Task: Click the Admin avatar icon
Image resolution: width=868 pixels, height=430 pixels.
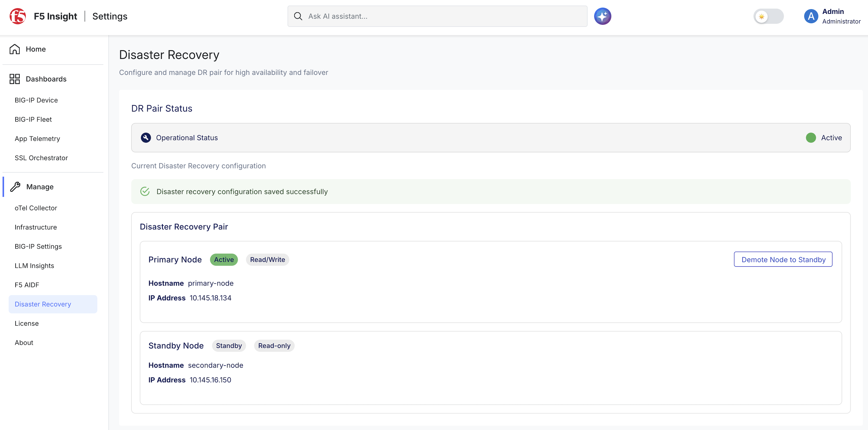Action: (811, 16)
